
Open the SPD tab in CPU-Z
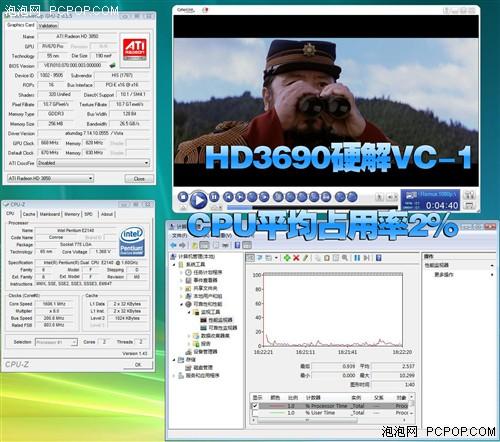point(88,214)
